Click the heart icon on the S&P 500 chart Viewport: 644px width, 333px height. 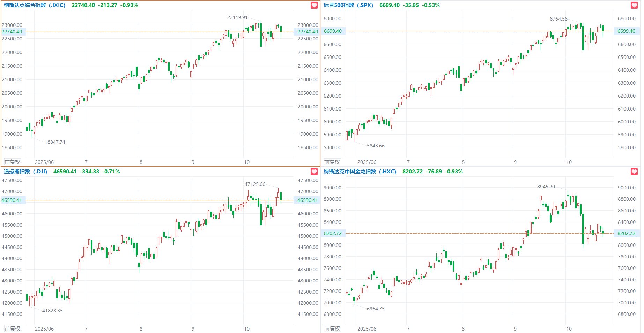pyautogui.click(x=634, y=5)
